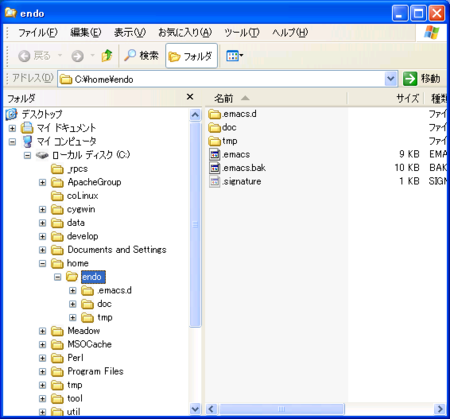The height and width of the screenshot is (419, 450).
Task: Select the .signature file icon
Action: pyautogui.click(x=215, y=181)
